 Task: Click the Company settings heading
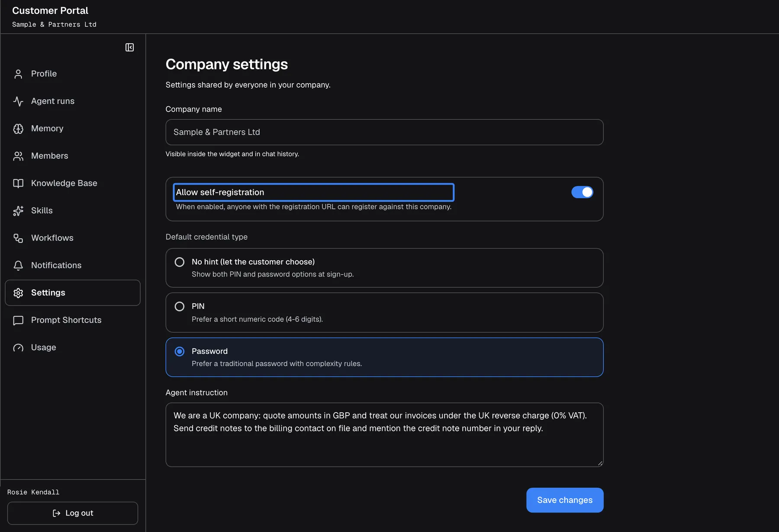point(227,64)
